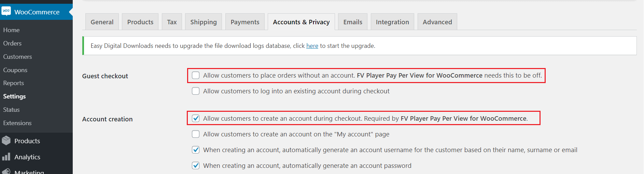Image resolution: width=644 pixels, height=174 pixels.
Task: Open the Extensions submenu item
Action: (x=17, y=123)
